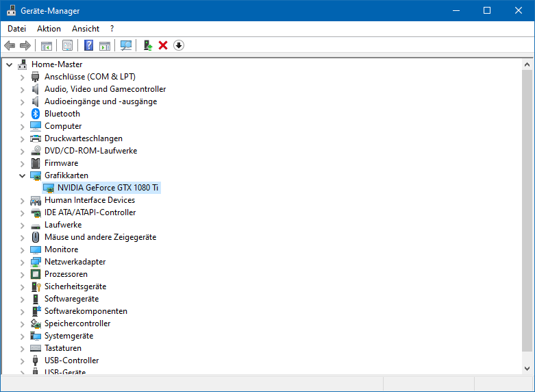Click the Update driver toolbar icon
Image resolution: width=535 pixels, height=392 pixels.
point(147,45)
